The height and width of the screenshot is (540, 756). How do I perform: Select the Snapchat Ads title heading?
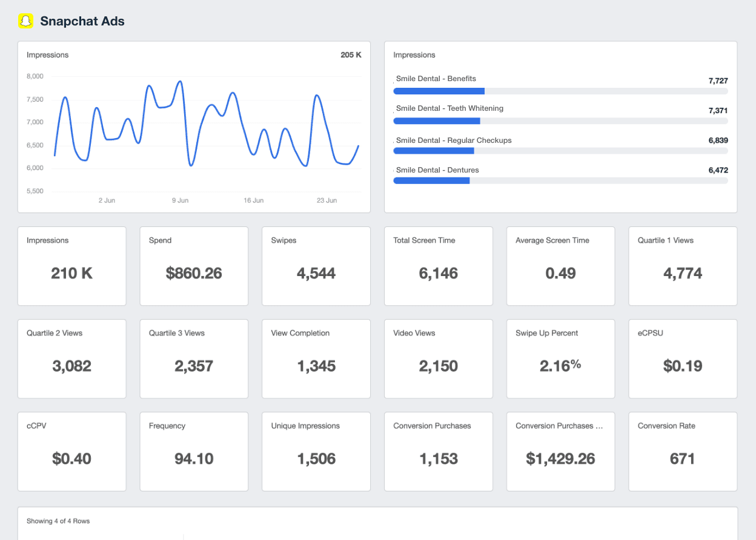tap(82, 21)
